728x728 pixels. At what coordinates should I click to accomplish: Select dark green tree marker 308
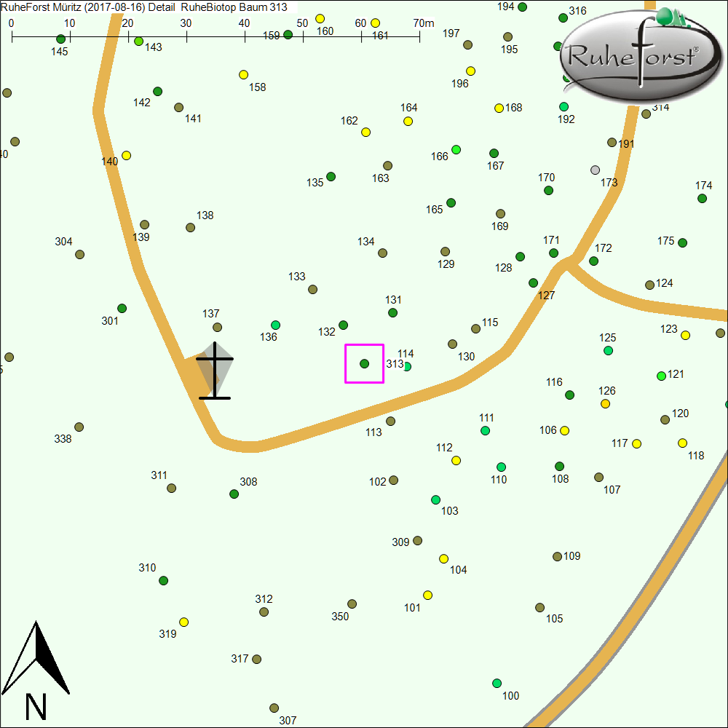click(234, 494)
